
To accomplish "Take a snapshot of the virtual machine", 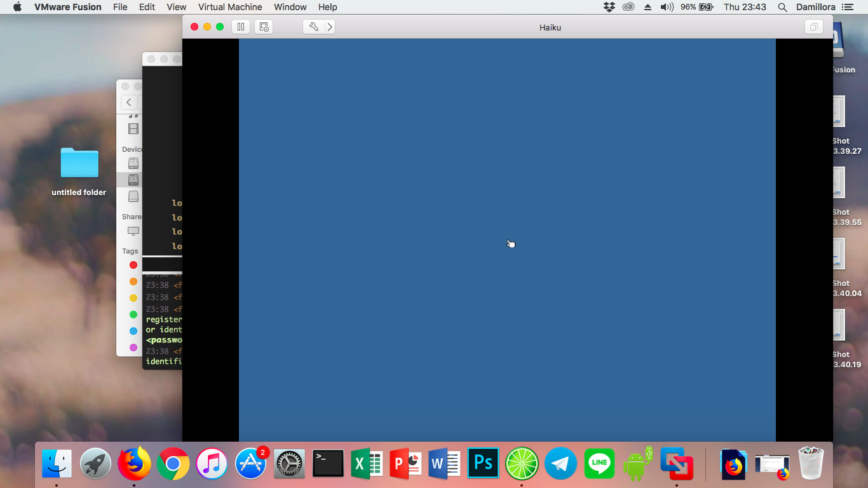I will point(264,27).
